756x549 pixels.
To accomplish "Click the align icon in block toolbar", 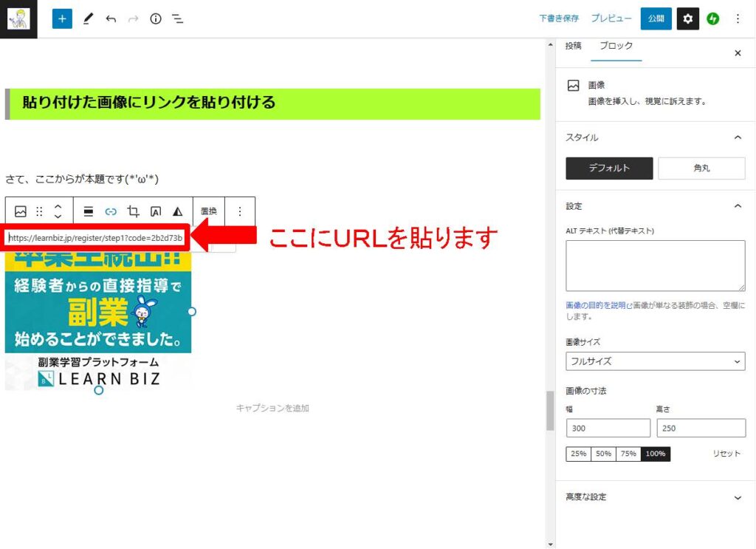I will pyautogui.click(x=88, y=211).
